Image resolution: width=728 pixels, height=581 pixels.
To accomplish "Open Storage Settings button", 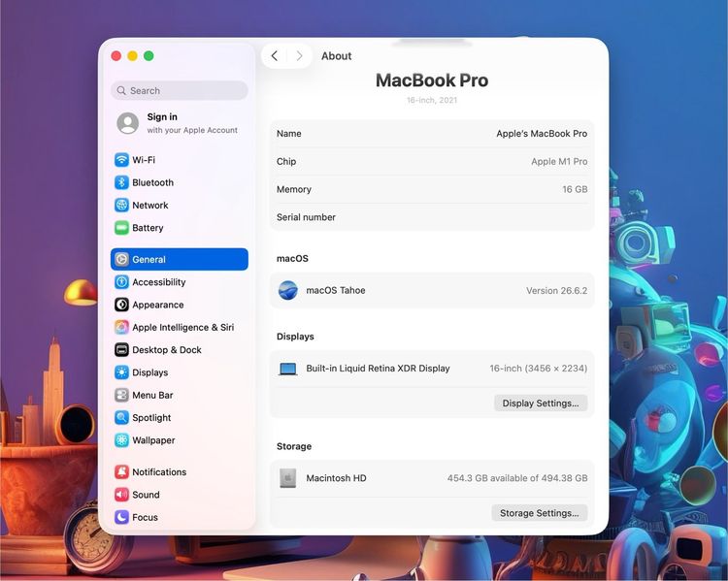I will tap(539, 513).
